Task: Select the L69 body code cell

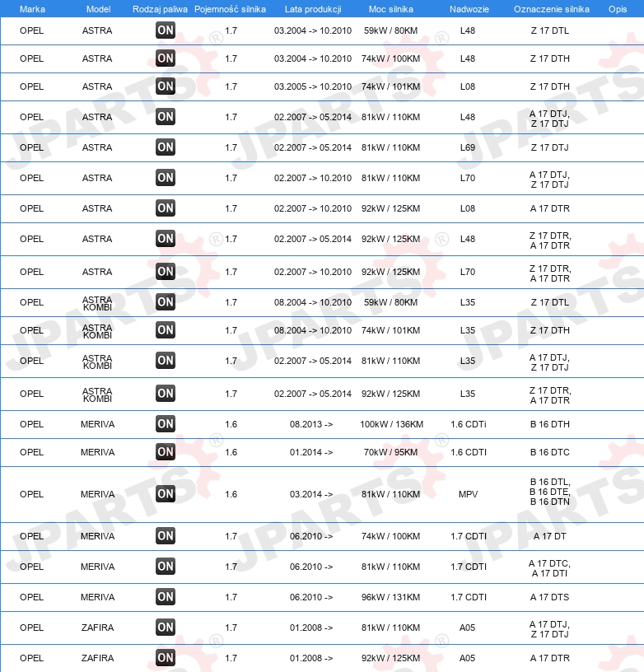Action: (x=468, y=147)
